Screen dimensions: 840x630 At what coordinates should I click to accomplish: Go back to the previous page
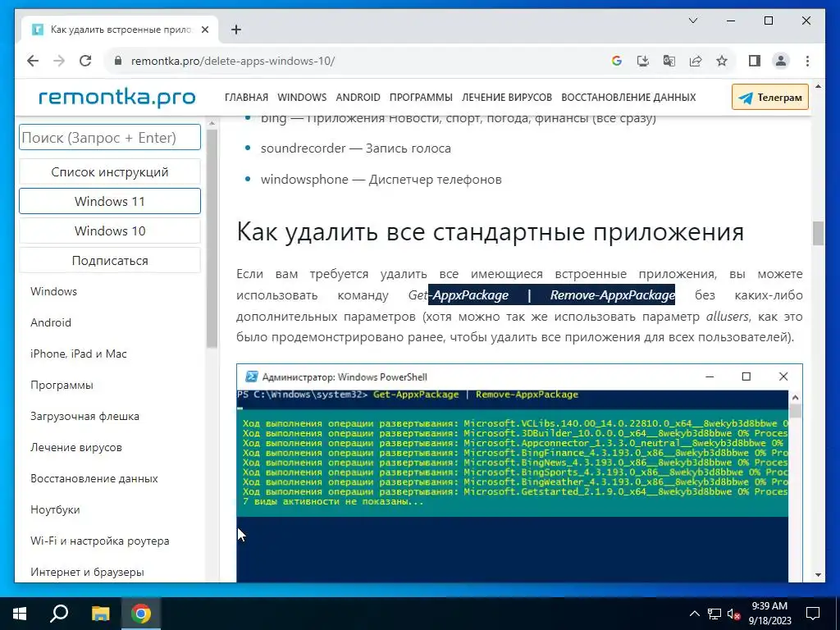tap(33, 61)
